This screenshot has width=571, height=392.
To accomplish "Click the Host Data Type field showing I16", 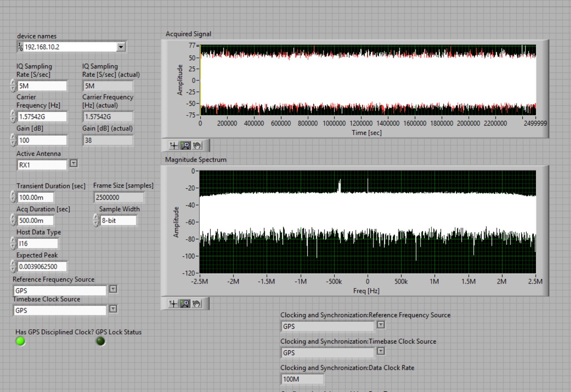I will (x=37, y=243).
